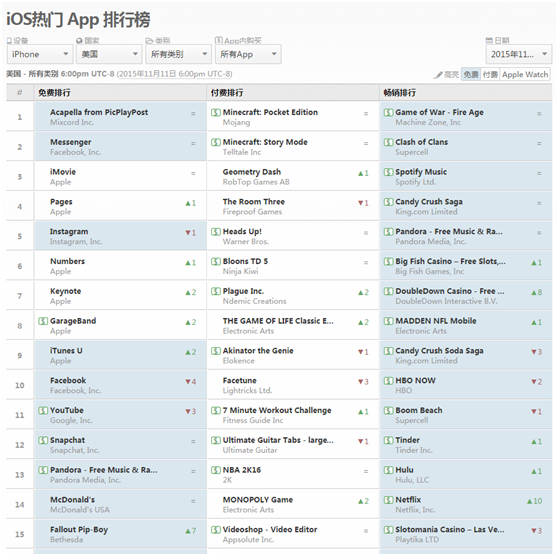The width and height of the screenshot is (558, 556).
Task: Open the iPhone device dropdown
Action: [40, 54]
